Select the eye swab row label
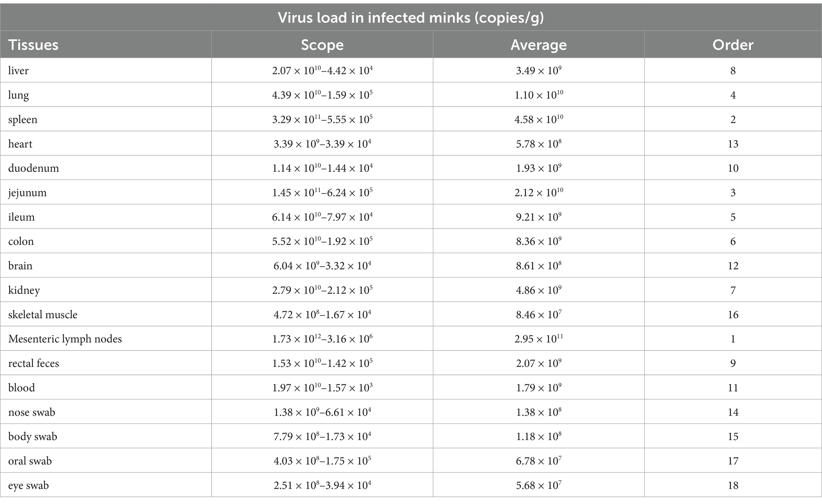822x504 pixels. (x=29, y=486)
